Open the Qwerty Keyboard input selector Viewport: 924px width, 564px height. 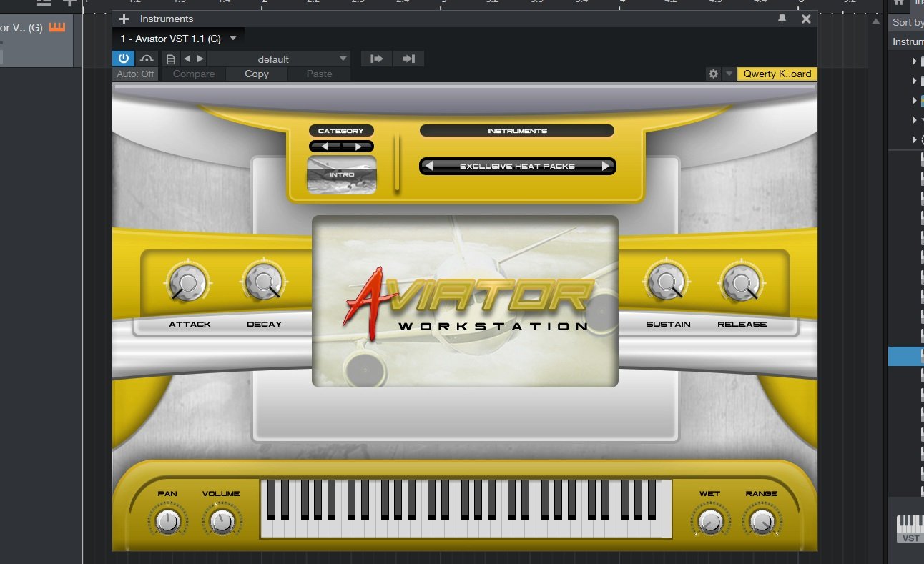pos(777,74)
